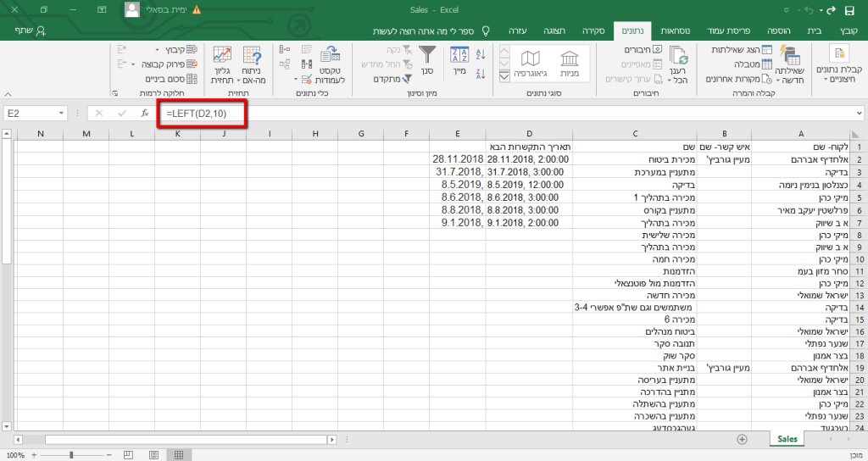Click the 100% zoom level
This screenshot has height=461, width=868.
click(15, 455)
